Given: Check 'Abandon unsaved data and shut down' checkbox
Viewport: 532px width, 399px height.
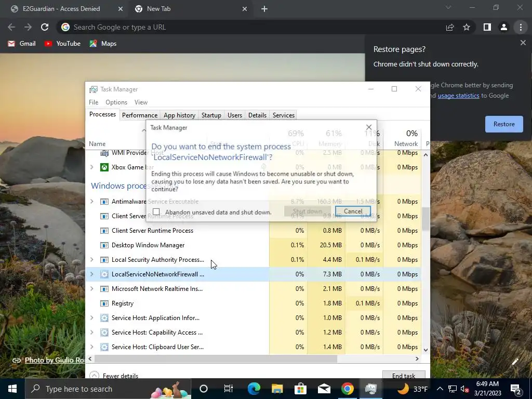Looking at the screenshot, I should point(156,212).
